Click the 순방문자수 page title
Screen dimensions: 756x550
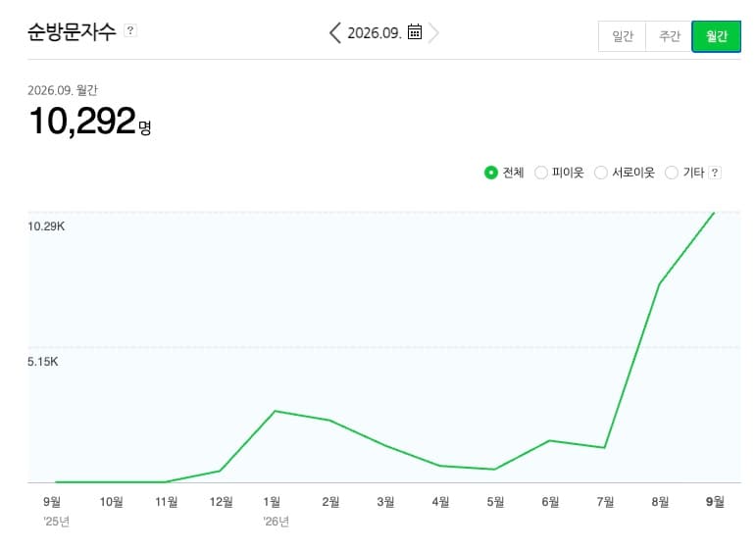(72, 31)
